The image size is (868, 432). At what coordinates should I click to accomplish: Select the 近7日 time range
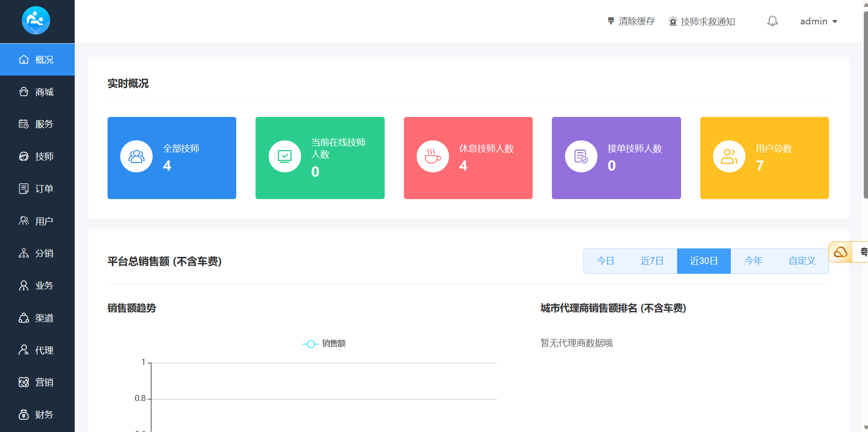[652, 261]
